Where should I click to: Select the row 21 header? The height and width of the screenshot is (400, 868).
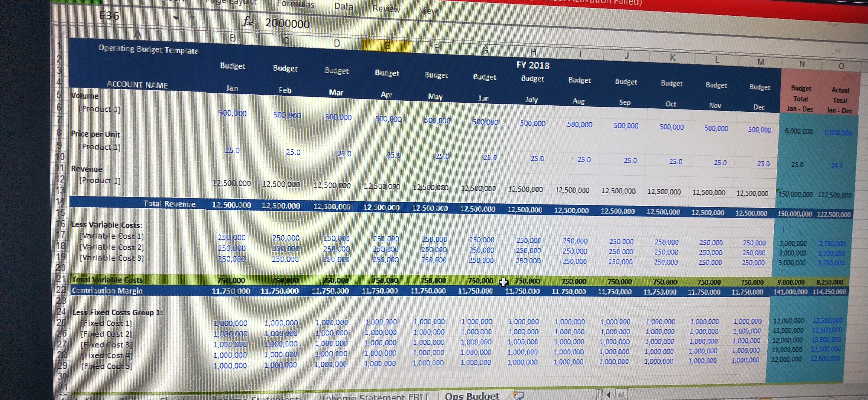(x=61, y=279)
